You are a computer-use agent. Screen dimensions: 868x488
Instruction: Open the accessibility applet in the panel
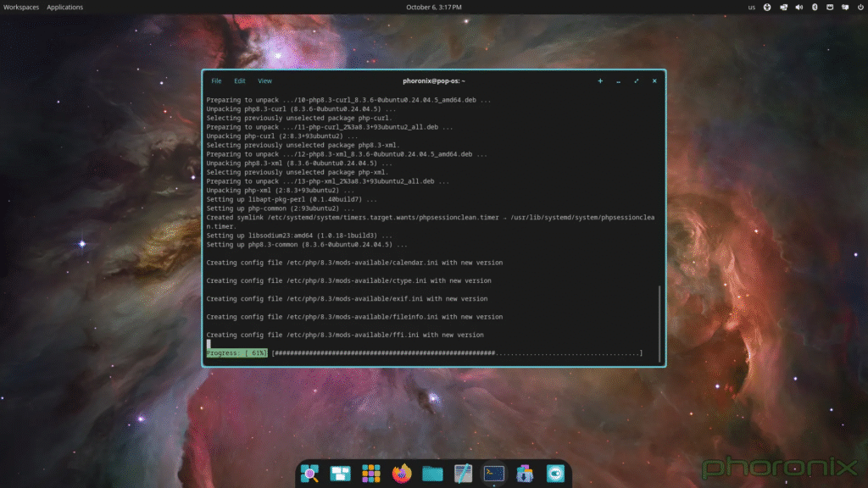tap(767, 7)
